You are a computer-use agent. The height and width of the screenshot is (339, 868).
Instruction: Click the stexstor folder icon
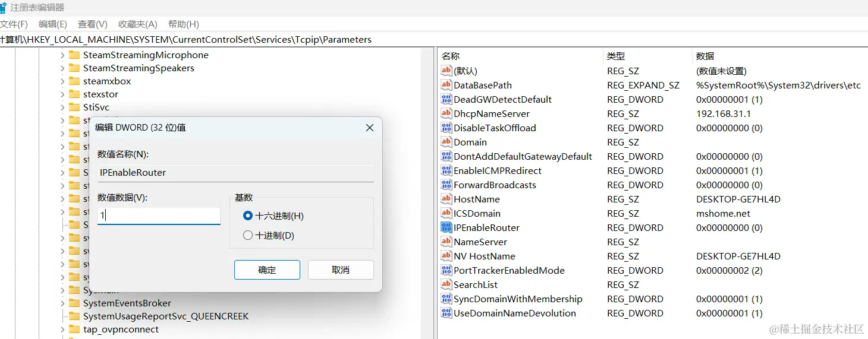(x=74, y=94)
